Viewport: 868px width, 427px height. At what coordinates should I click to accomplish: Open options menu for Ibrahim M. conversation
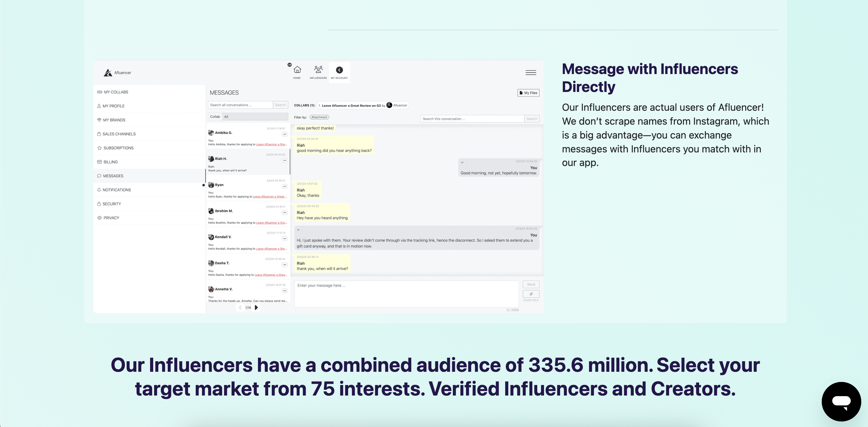(x=285, y=213)
